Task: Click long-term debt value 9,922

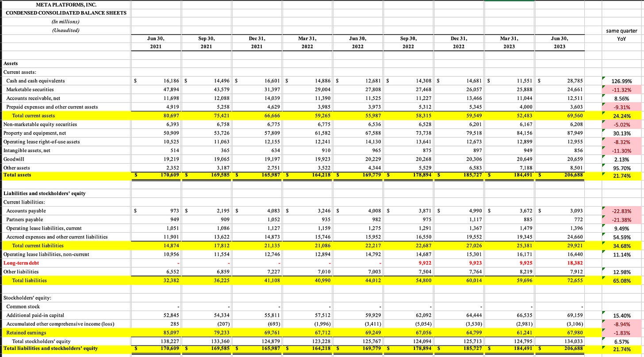Action: 425,263
